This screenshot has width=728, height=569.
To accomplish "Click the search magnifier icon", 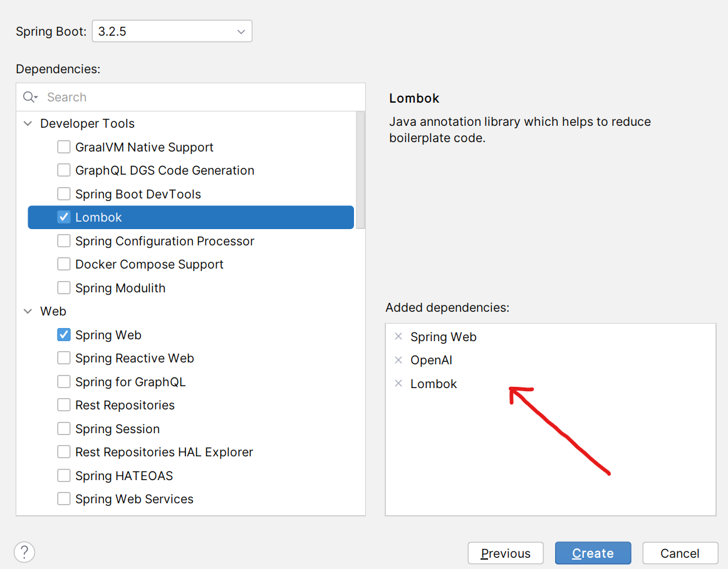I will [30, 97].
